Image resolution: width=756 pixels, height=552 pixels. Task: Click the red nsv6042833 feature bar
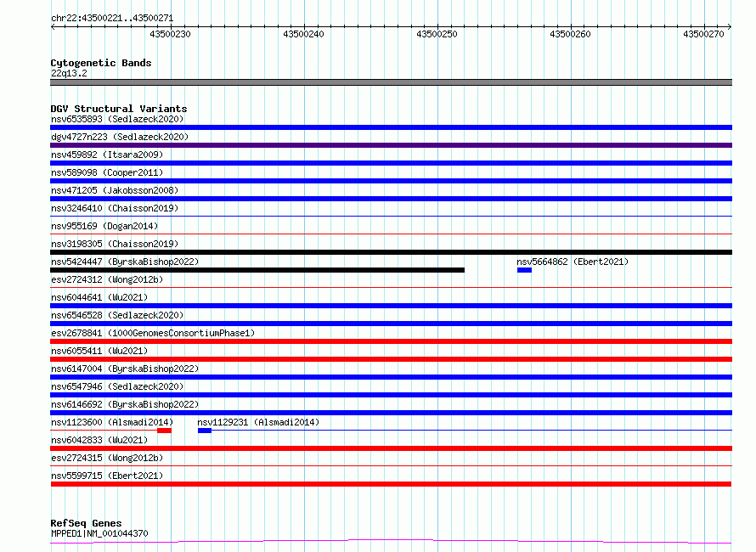[391, 448]
